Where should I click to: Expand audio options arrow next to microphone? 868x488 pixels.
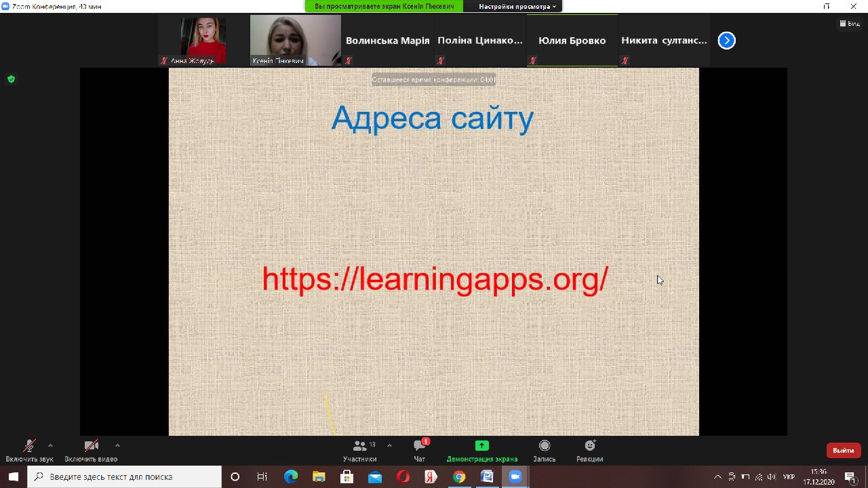tap(50, 445)
